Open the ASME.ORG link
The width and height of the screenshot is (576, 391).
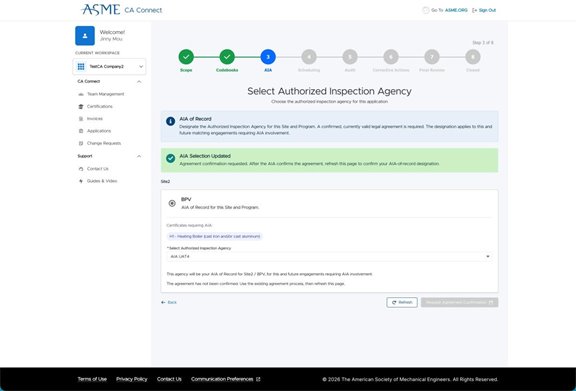pyautogui.click(x=456, y=10)
